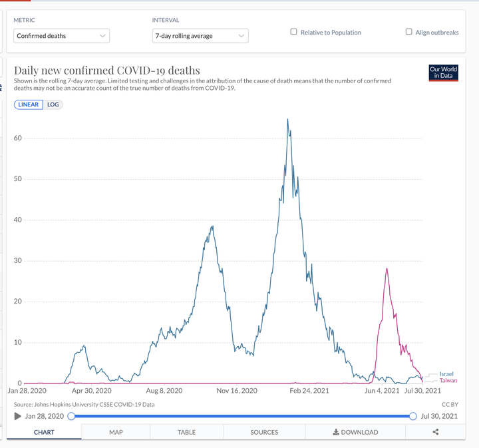The image size is (479, 448).
Task: Open the Metric dropdown showing Confirmed deaths
Action: pyautogui.click(x=61, y=36)
